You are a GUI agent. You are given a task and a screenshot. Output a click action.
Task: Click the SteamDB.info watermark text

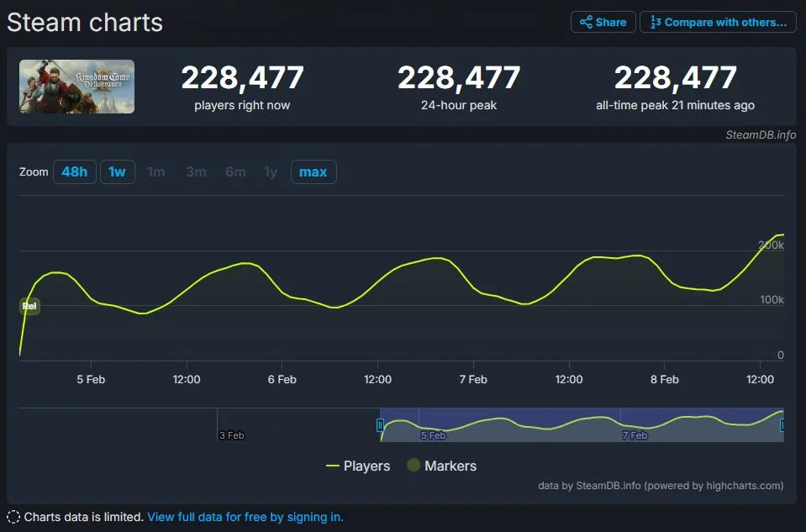(761, 134)
